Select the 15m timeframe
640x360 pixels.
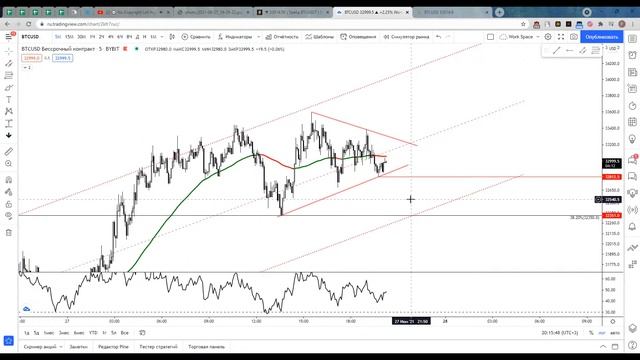click(x=69, y=37)
